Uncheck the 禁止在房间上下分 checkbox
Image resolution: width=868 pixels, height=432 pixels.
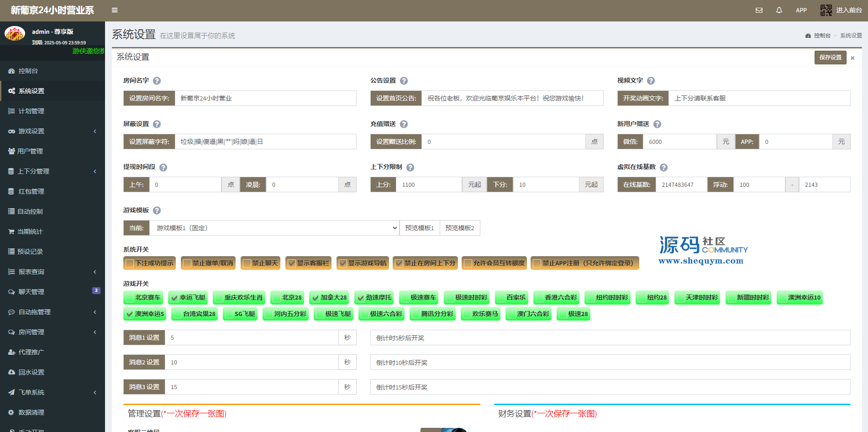[x=399, y=263]
